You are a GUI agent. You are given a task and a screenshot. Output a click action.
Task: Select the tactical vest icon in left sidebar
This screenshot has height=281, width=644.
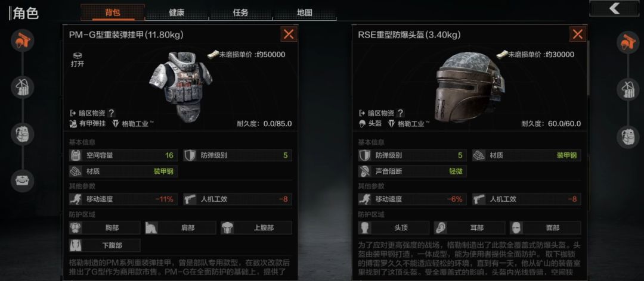[x=23, y=88]
